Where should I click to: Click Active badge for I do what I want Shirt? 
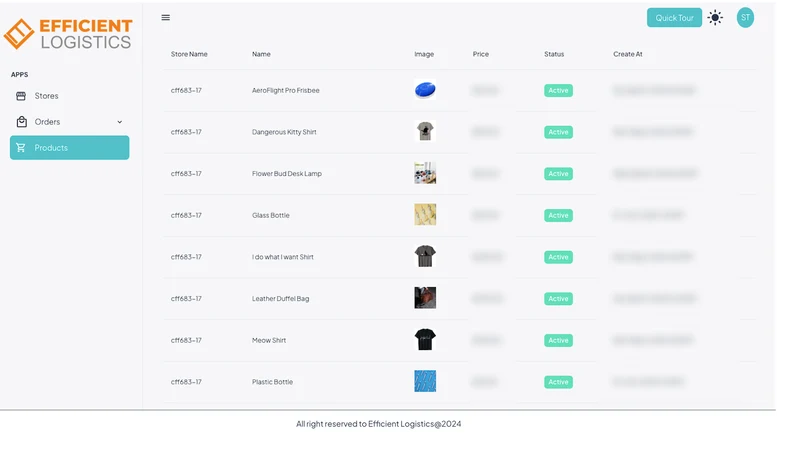coord(558,257)
